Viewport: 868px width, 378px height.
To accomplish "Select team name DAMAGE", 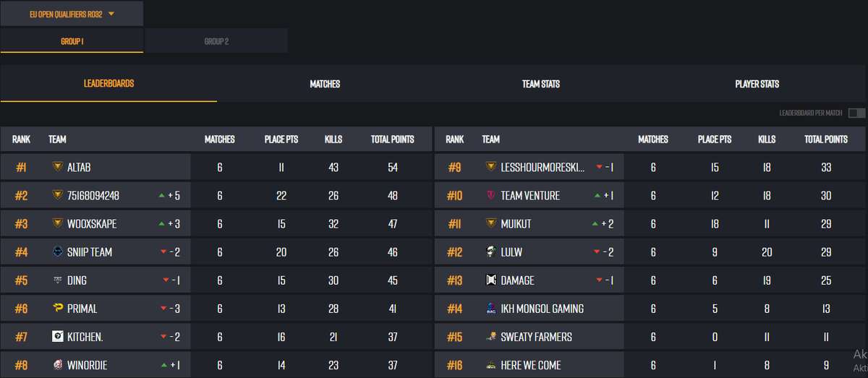I will [x=518, y=280].
